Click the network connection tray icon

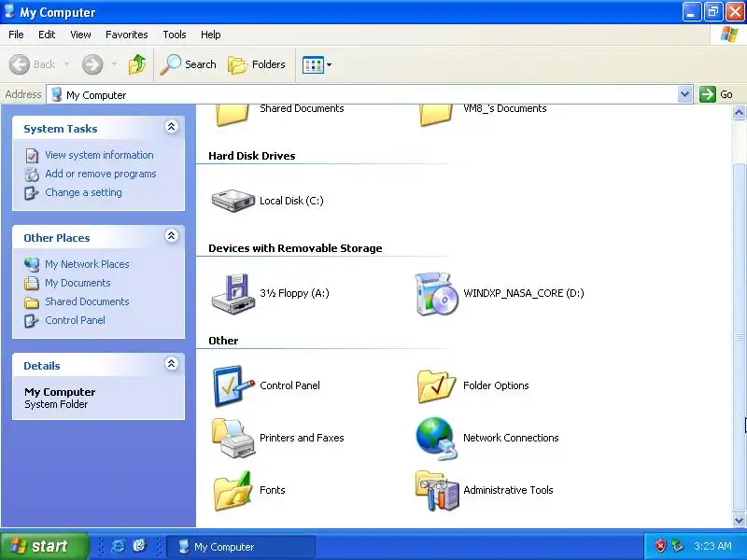point(678,546)
